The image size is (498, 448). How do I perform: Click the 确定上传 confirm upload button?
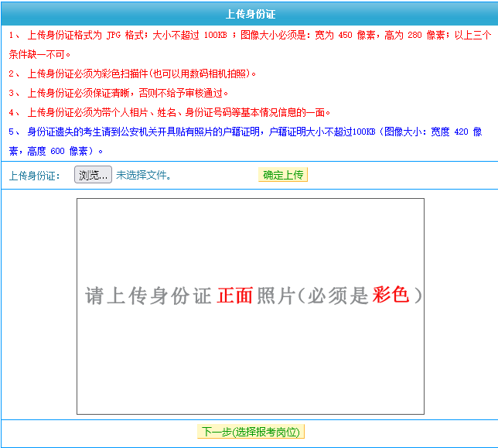click(283, 175)
